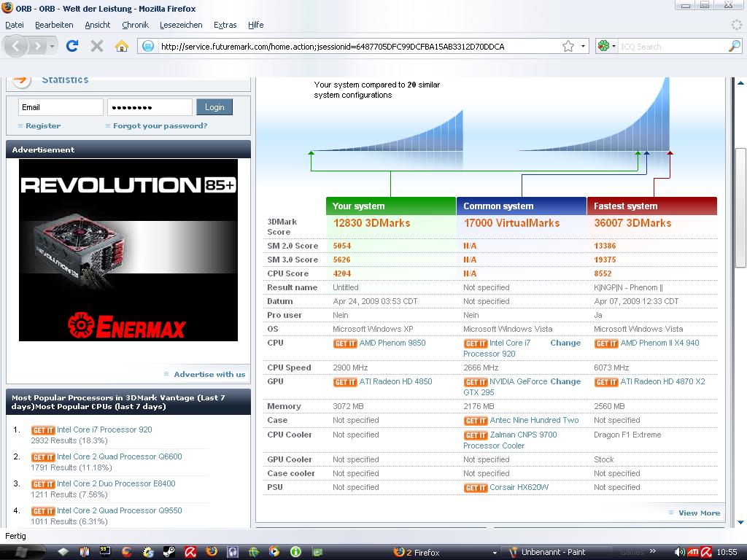
Task: Click the Common system column header
Action: click(521, 206)
